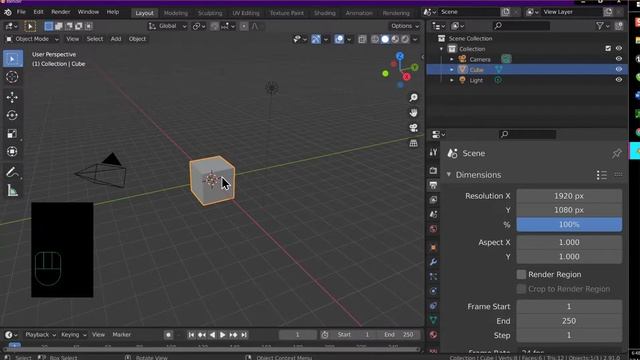Click the timeline current frame field
The height and width of the screenshot is (360, 640).
pyautogui.click(x=298, y=335)
